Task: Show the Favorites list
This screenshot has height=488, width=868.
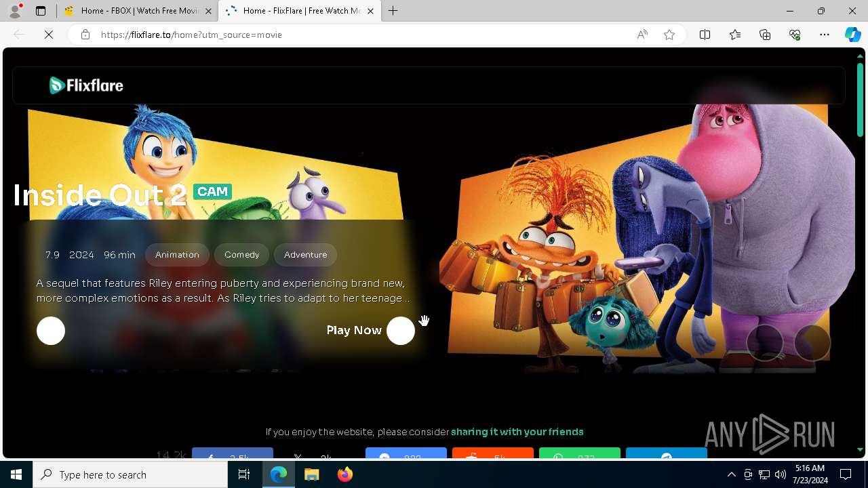Action: (735, 35)
